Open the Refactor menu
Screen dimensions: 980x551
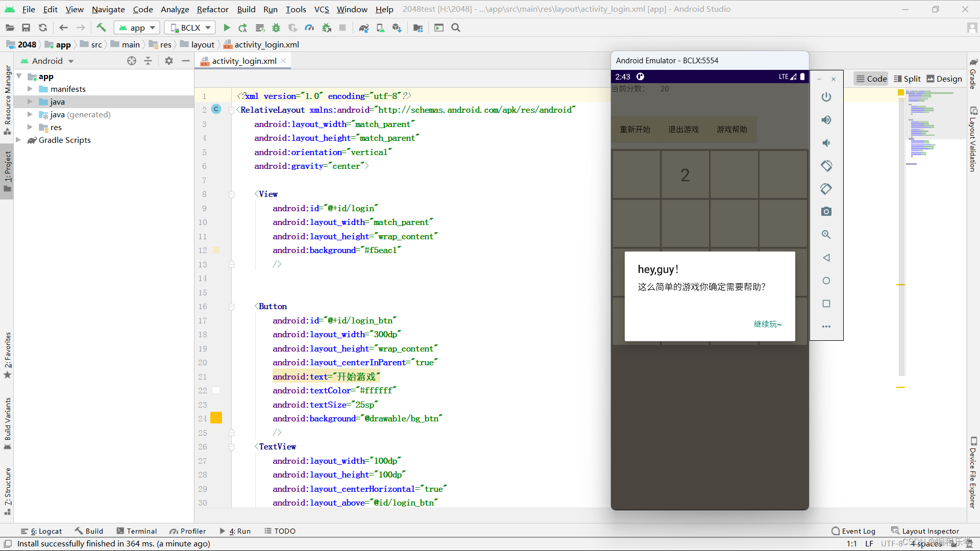click(x=212, y=9)
